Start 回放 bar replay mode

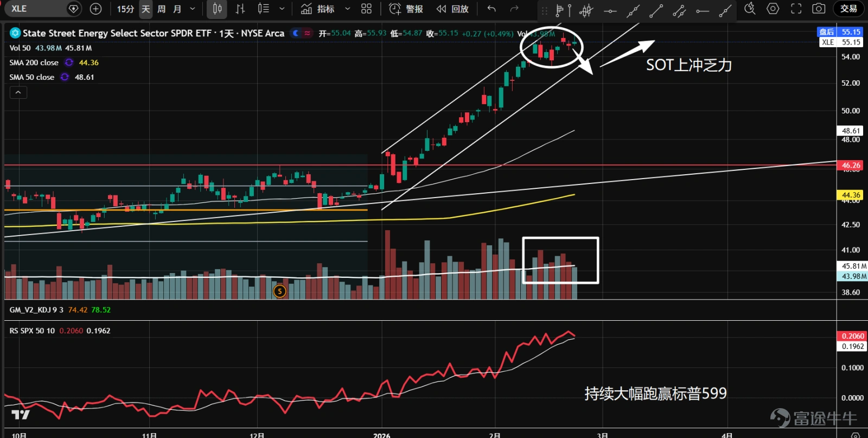pos(452,9)
